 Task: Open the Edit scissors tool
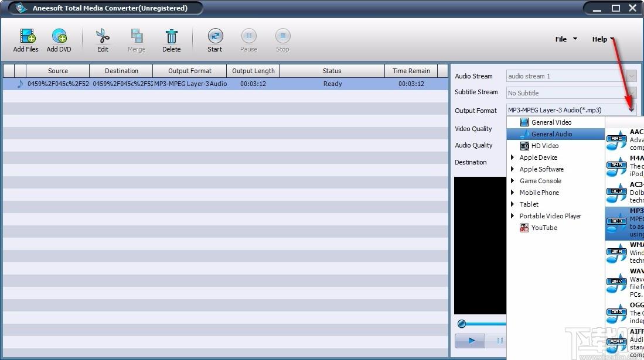103,36
